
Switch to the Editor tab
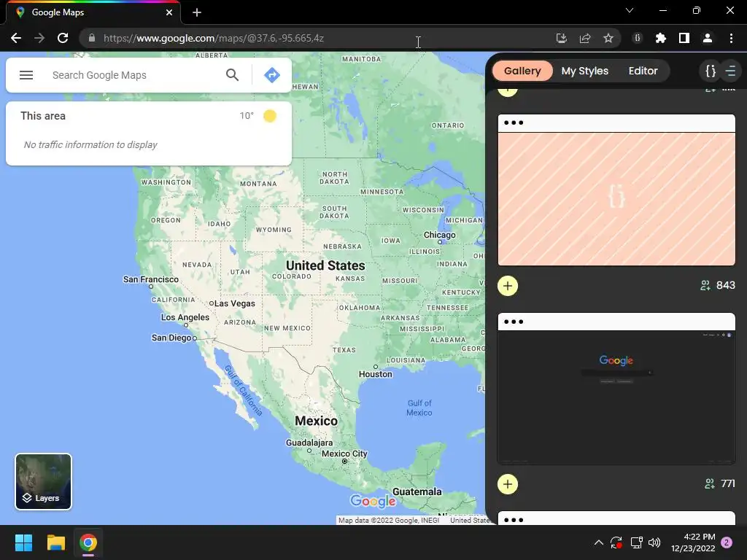643,71
